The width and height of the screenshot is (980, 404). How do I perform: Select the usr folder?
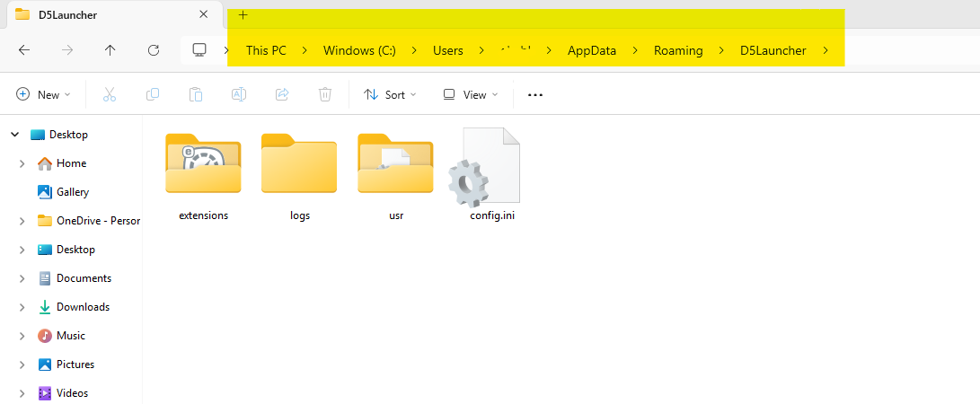coord(395,177)
